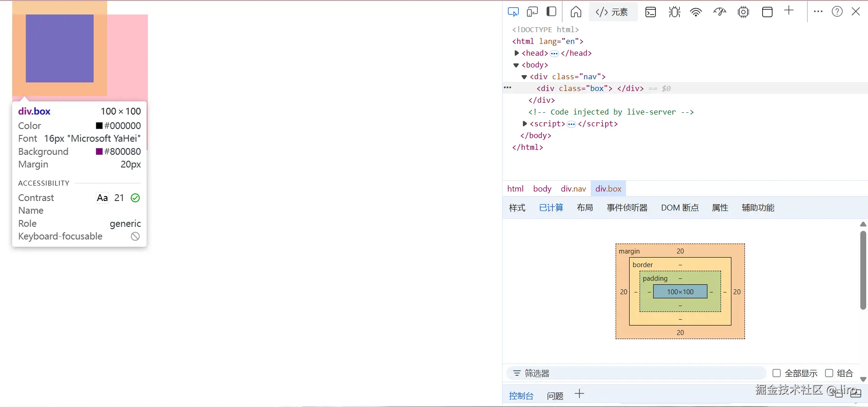Image resolution: width=868 pixels, height=407 pixels.
Task: Close the DevTools panel
Action: [x=856, y=11]
